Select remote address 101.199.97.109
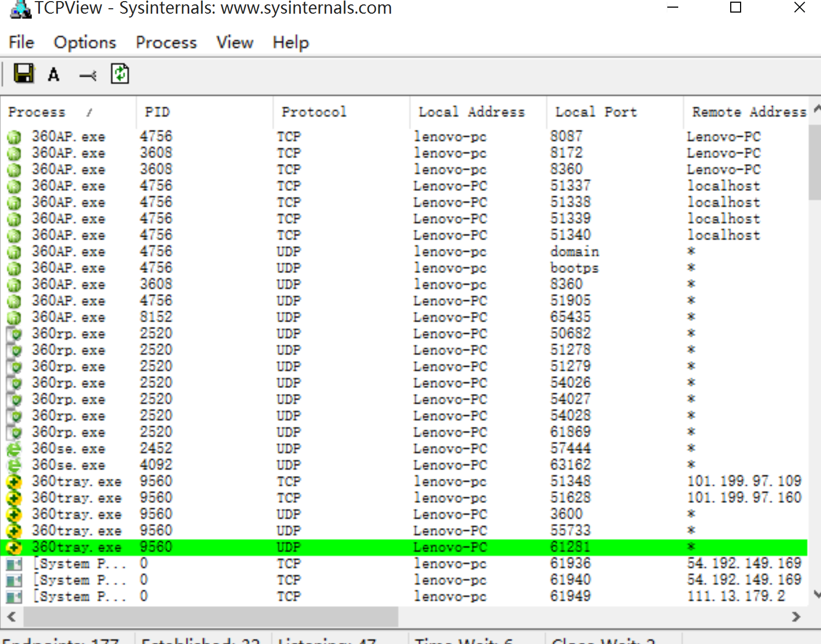821x644 pixels. [x=744, y=481]
